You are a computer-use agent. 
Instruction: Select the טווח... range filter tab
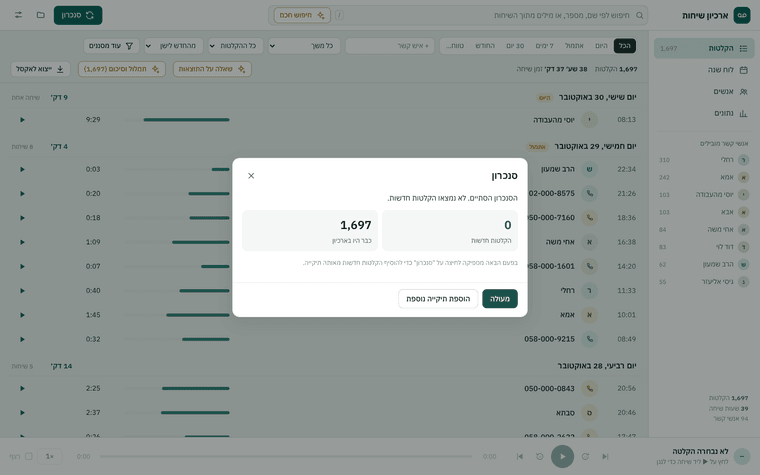[455, 46]
